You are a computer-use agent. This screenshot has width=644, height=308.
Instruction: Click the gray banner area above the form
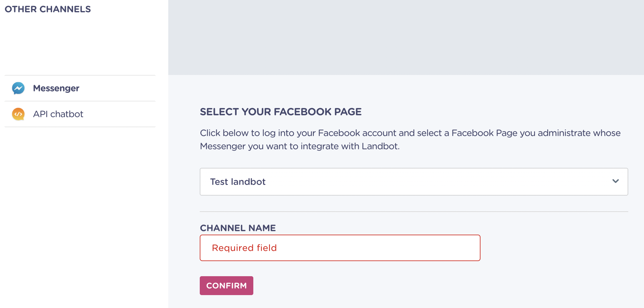406,37
